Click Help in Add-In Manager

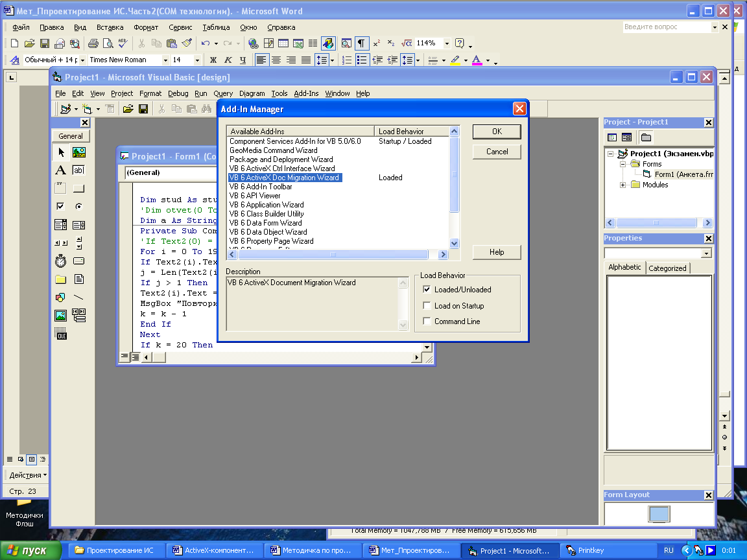point(497,252)
